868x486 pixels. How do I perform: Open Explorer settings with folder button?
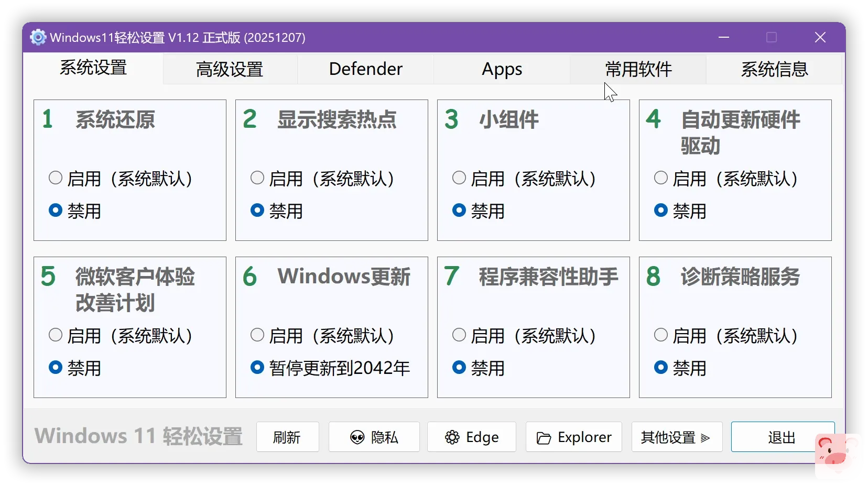573,437
